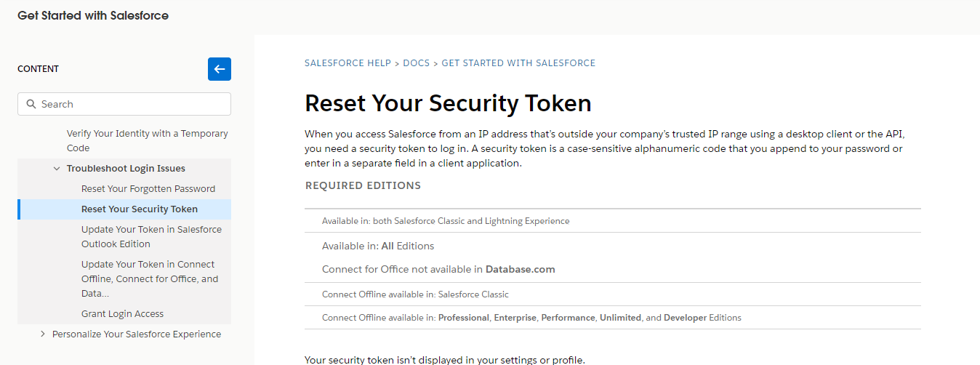Image resolution: width=980 pixels, height=365 pixels.
Task: Open Update Your Token in Salesforce Outlook Edition
Action: click(x=151, y=236)
